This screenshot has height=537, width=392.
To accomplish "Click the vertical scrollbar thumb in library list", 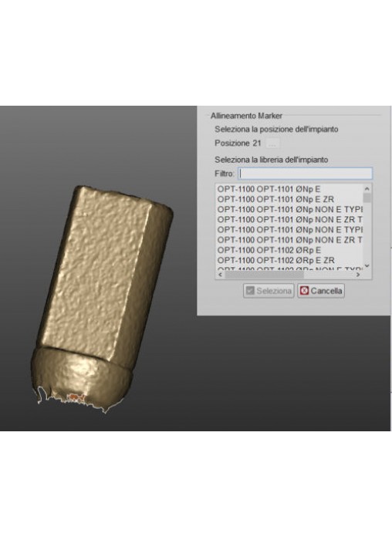I will [x=367, y=198].
